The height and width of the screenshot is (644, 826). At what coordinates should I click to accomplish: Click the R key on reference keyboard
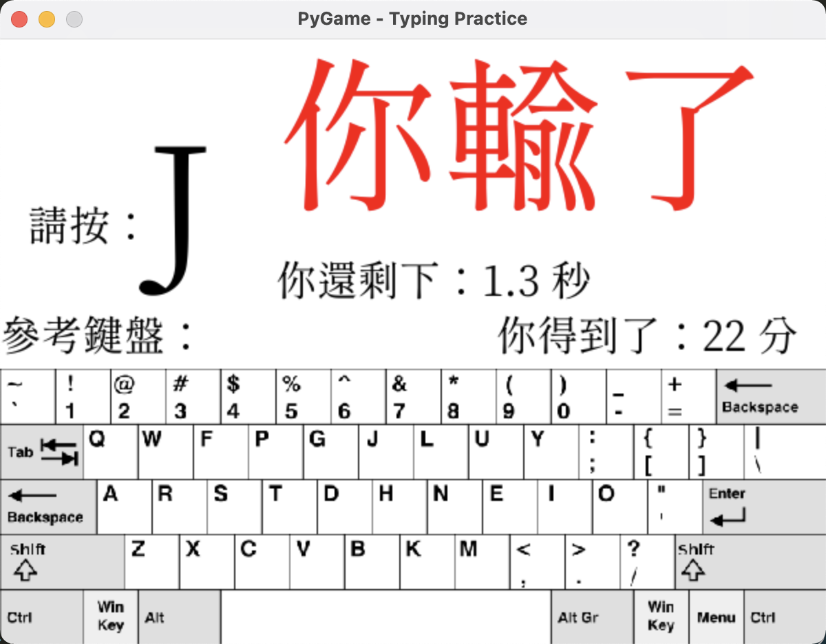pyautogui.click(x=180, y=507)
